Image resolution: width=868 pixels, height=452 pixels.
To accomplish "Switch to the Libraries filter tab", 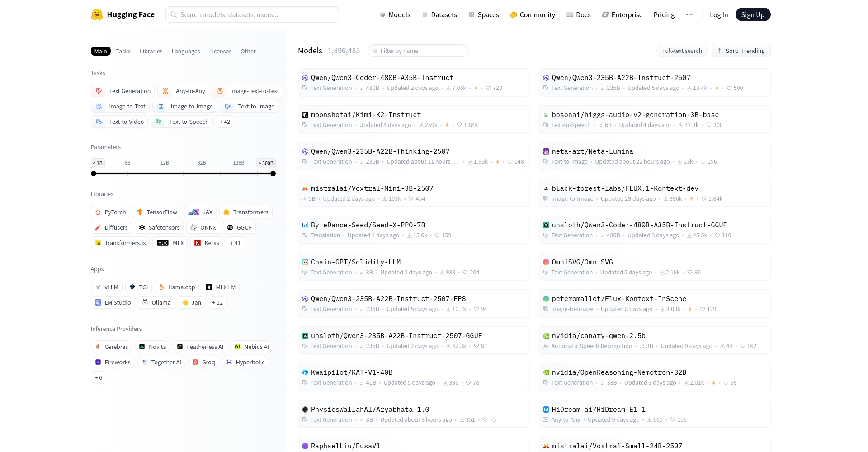I will pos(151,51).
